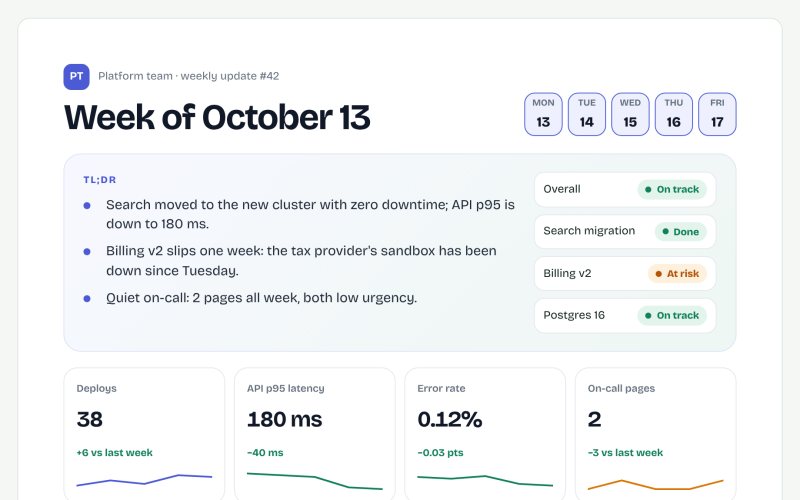Click the Overall 'On track' badge
Screen dimensions: 800x500
tap(672, 189)
